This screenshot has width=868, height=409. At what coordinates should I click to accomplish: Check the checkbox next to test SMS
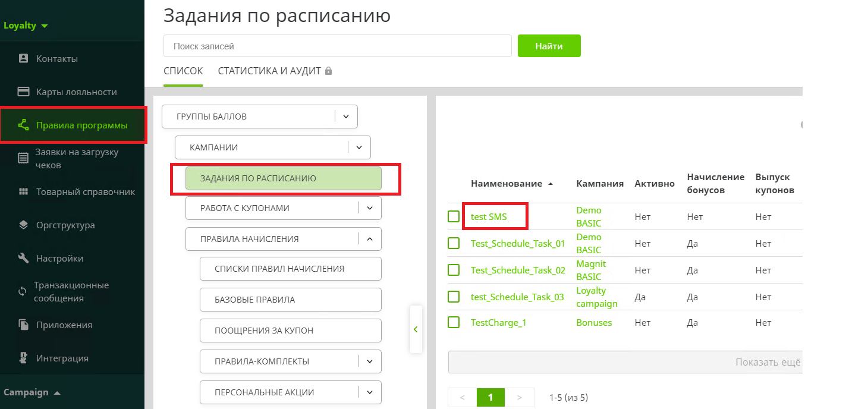point(454,216)
